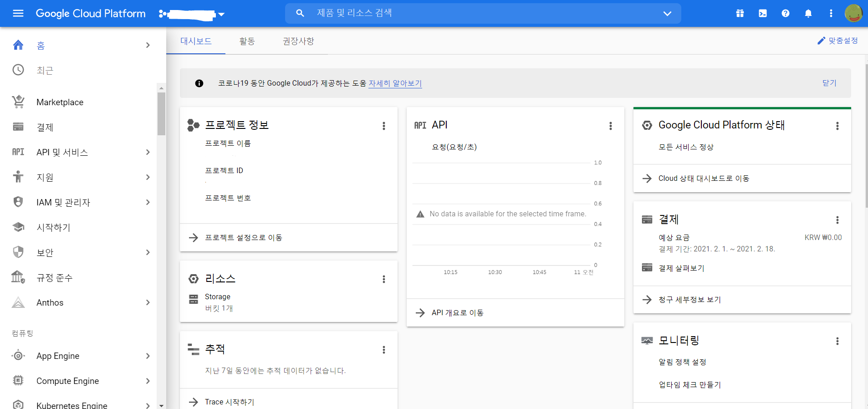The width and height of the screenshot is (868, 409).
Task: Click the sidebar scroll down arrow
Action: click(161, 405)
